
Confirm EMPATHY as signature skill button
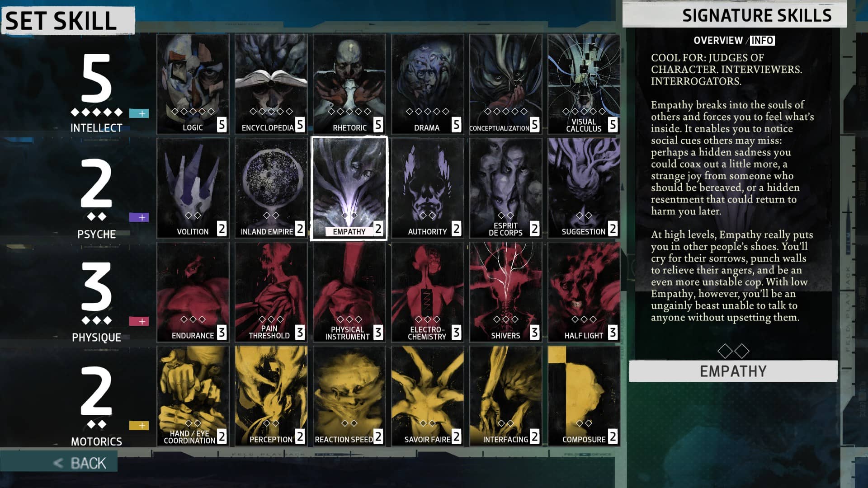pyautogui.click(x=733, y=371)
